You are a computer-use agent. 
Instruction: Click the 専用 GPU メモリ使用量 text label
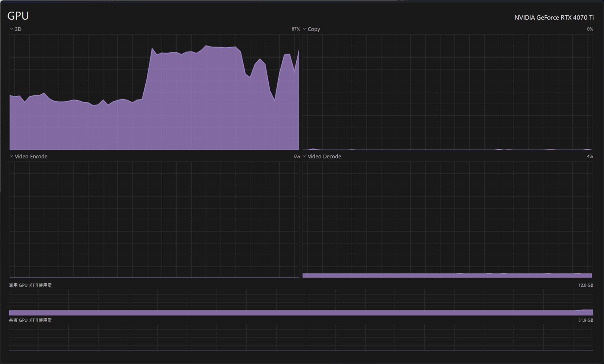point(30,285)
